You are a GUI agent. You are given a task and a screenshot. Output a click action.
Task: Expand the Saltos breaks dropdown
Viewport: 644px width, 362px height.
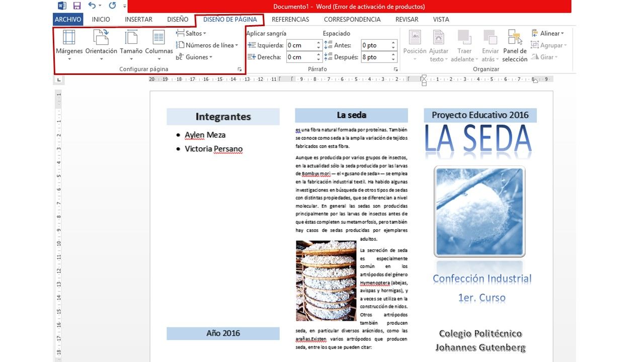coord(191,33)
